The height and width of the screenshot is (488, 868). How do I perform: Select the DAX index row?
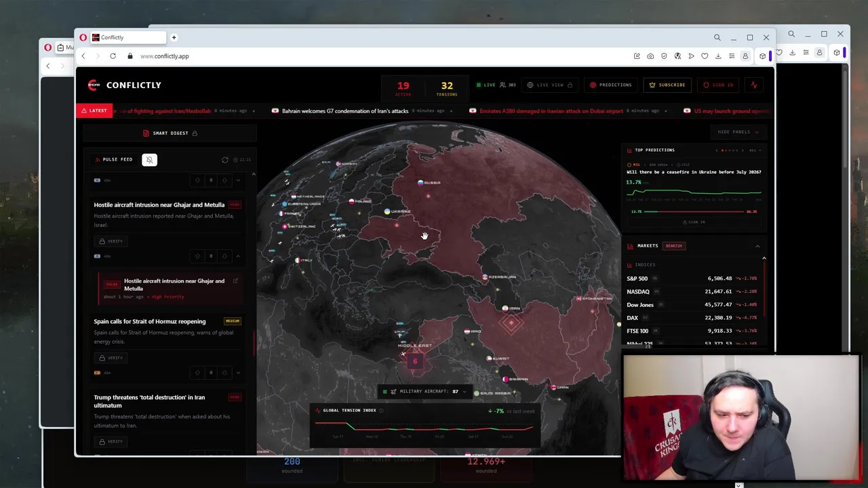692,318
